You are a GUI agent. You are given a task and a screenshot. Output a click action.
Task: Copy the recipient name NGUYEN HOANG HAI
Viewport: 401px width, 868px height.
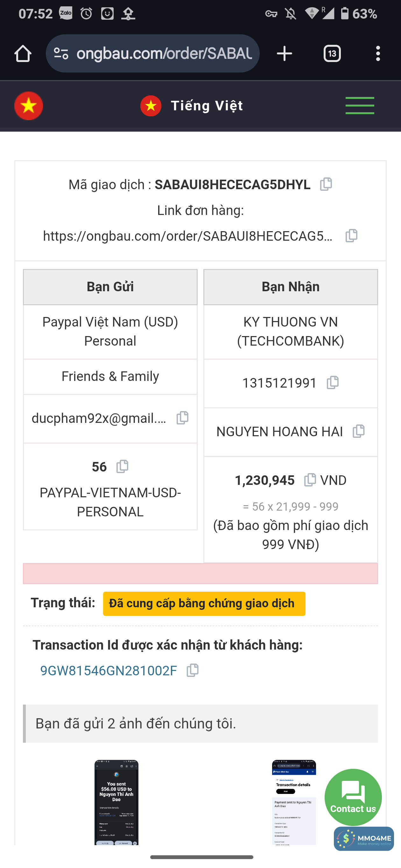(358, 431)
